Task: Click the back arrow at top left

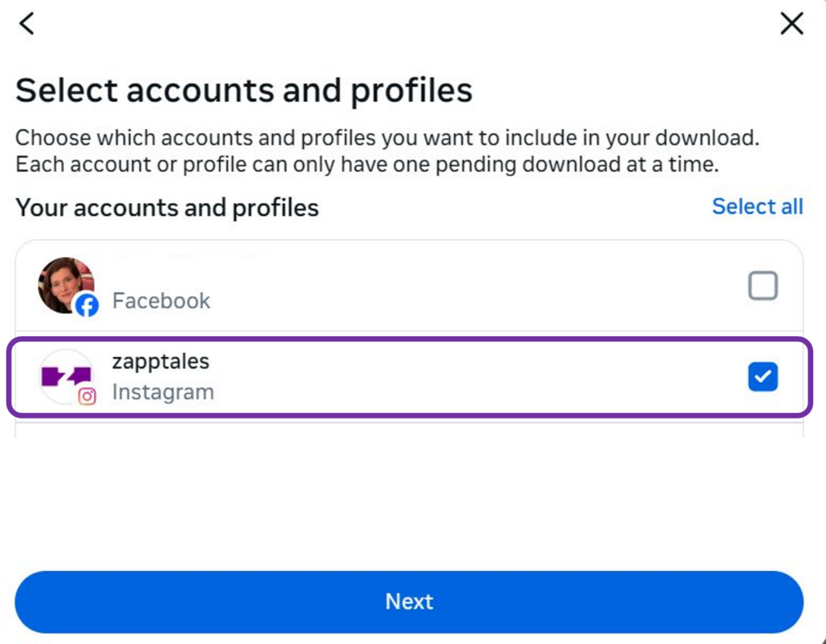Action: (26, 23)
